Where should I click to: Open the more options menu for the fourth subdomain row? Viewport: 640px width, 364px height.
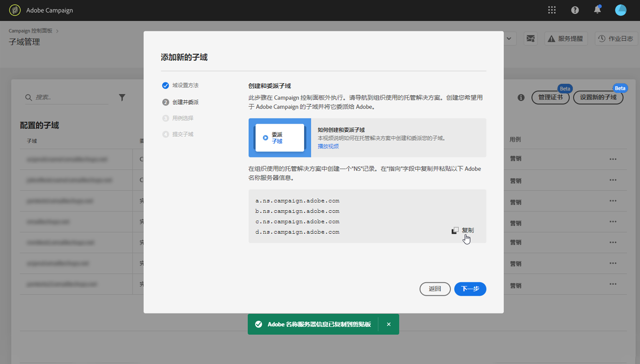(613, 222)
